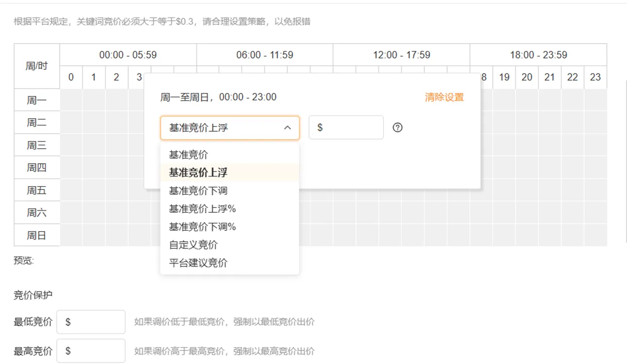
Task: Click the $ bid amount input field
Action: 346,127
